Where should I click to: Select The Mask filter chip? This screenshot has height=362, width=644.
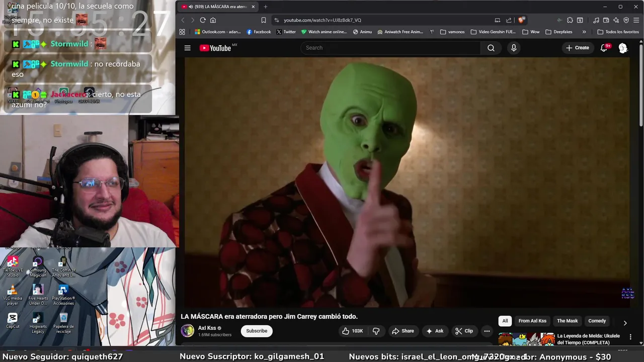point(567,321)
